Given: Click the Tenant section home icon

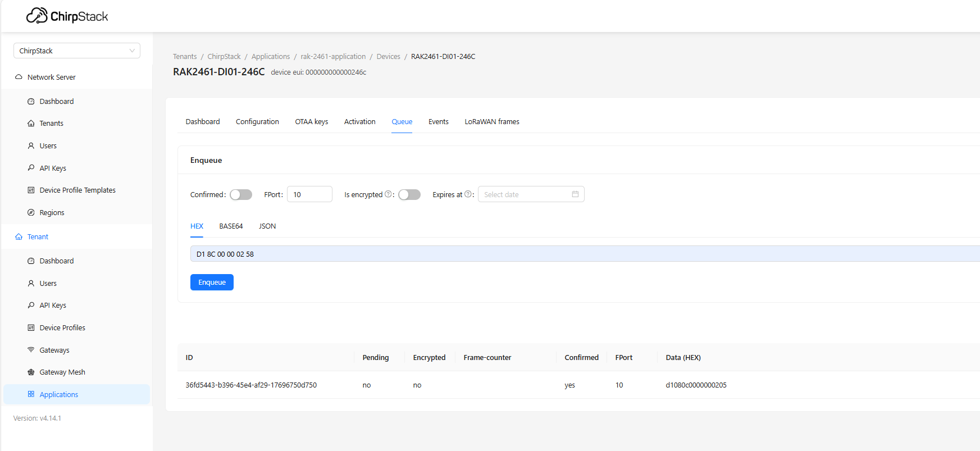Looking at the screenshot, I should click(19, 237).
